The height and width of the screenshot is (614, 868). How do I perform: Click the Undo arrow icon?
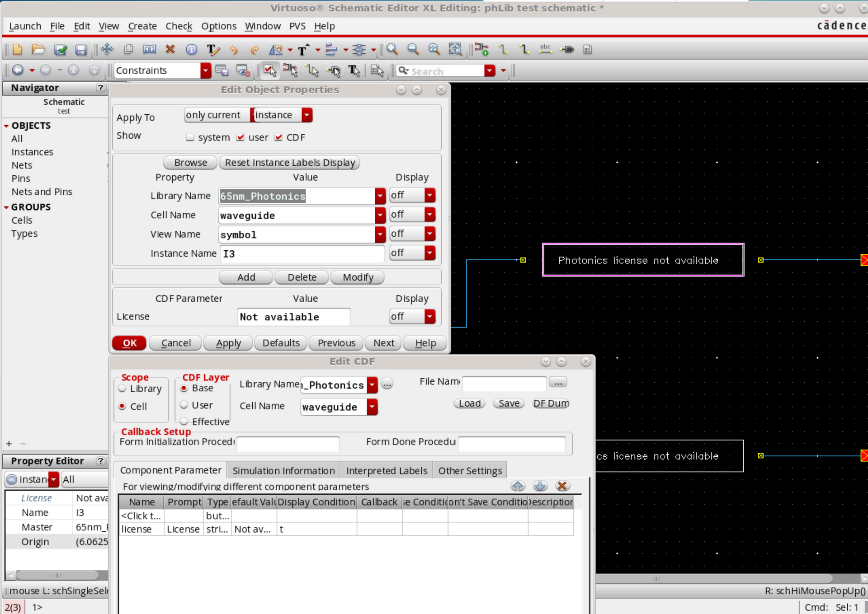[234, 49]
